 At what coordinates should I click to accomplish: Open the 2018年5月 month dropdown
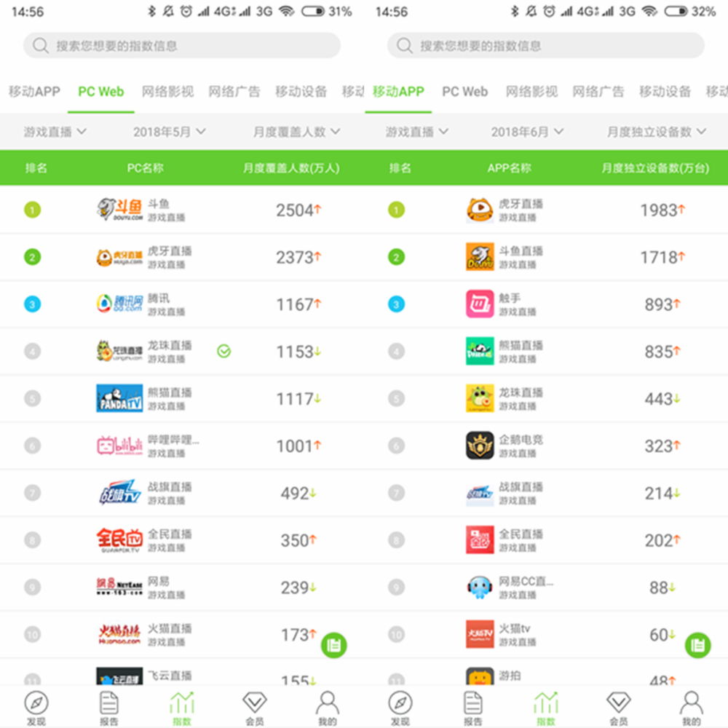click(x=170, y=132)
